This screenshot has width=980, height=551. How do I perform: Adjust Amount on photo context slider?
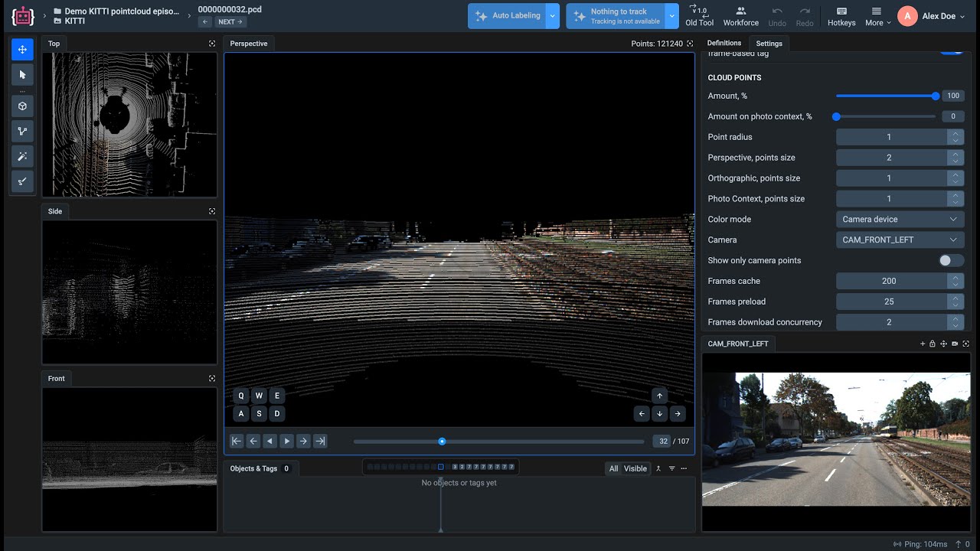[886, 116]
